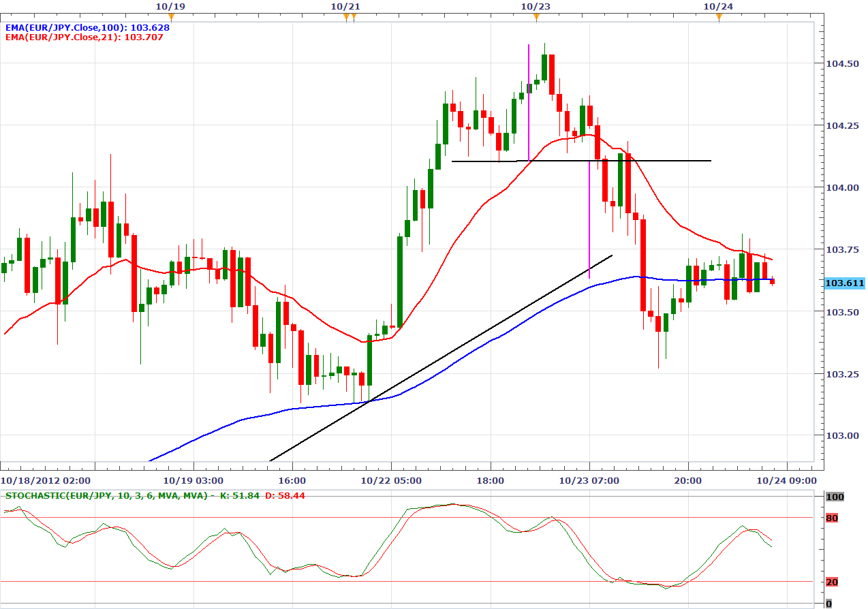
Task: Click the orange marker below the 10/24 date
Action: pos(719,17)
